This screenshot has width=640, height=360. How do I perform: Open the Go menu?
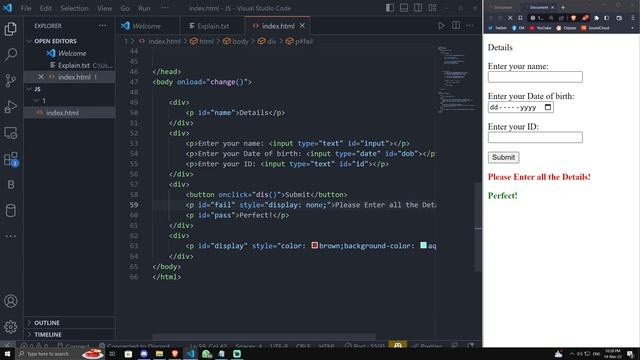click(125, 8)
